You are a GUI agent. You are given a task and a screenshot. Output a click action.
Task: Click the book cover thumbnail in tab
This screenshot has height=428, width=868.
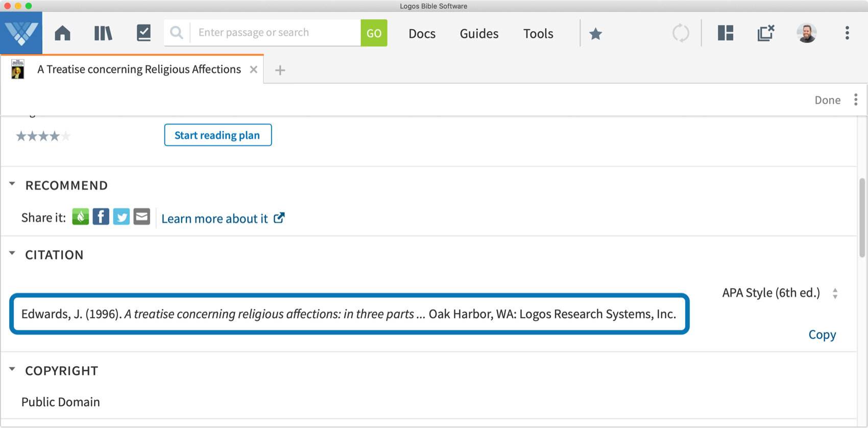point(18,69)
